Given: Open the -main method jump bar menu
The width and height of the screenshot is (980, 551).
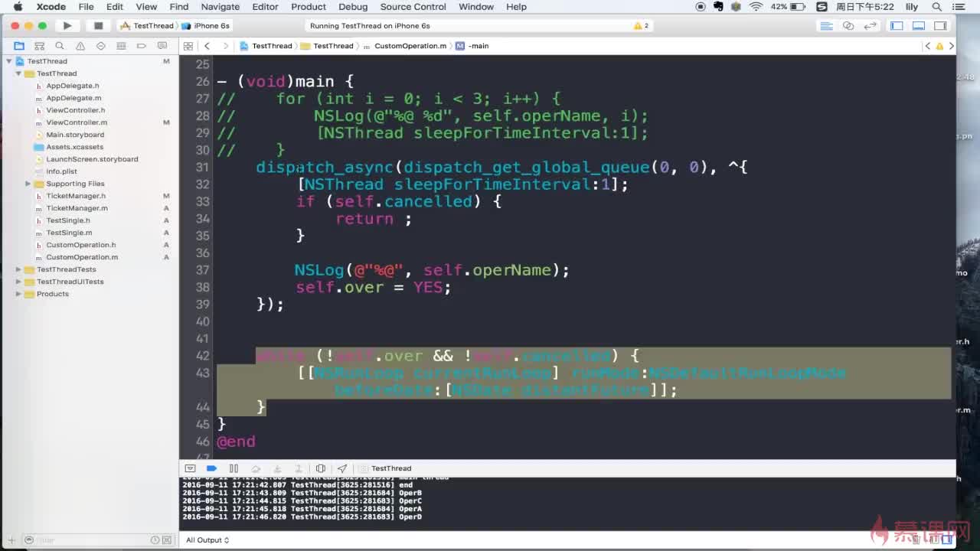Looking at the screenshot, I should [x=472, y=46].
